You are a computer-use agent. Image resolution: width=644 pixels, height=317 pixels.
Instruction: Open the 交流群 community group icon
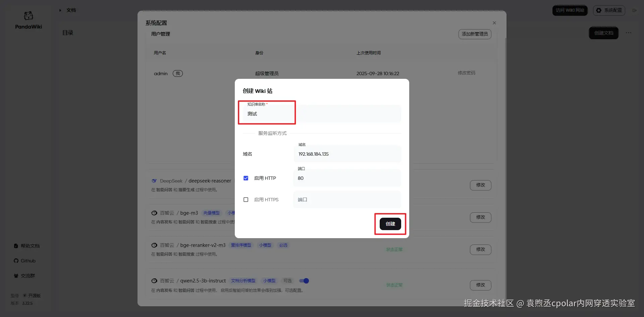tap(16, 276)
